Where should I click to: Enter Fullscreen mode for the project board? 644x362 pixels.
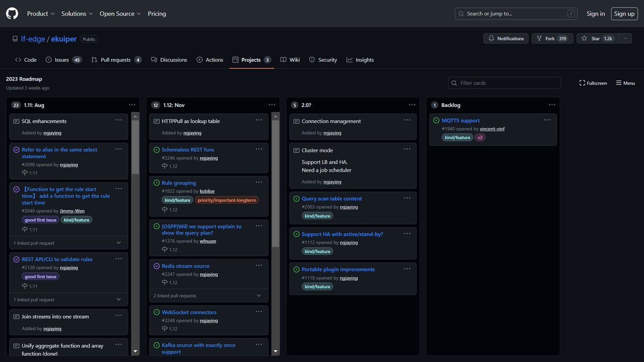593,83
